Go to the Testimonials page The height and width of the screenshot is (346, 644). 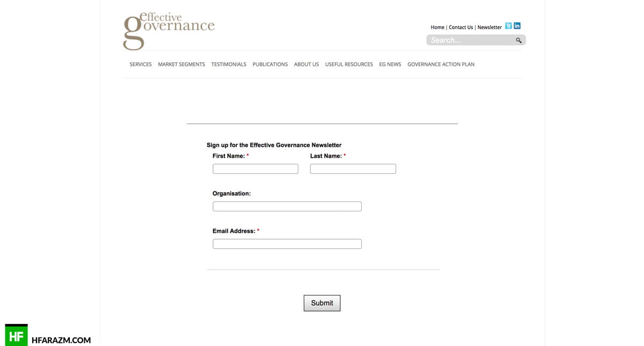click(229, 64)
